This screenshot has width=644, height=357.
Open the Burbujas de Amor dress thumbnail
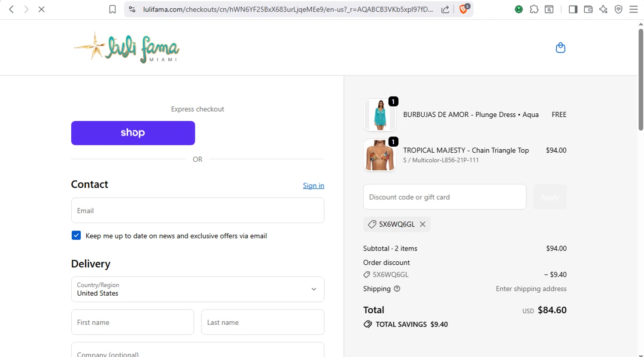[x=380, y=115]
